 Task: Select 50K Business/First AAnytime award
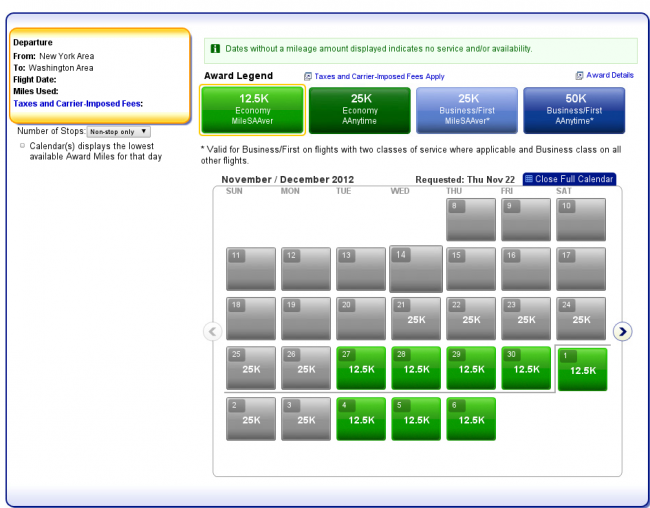[574, 110]
